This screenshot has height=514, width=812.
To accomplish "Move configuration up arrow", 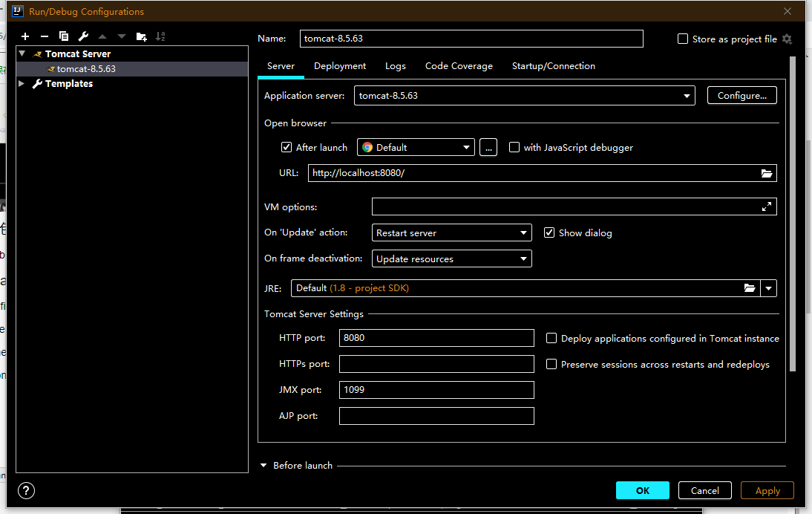I will click(x=102, y=36).
